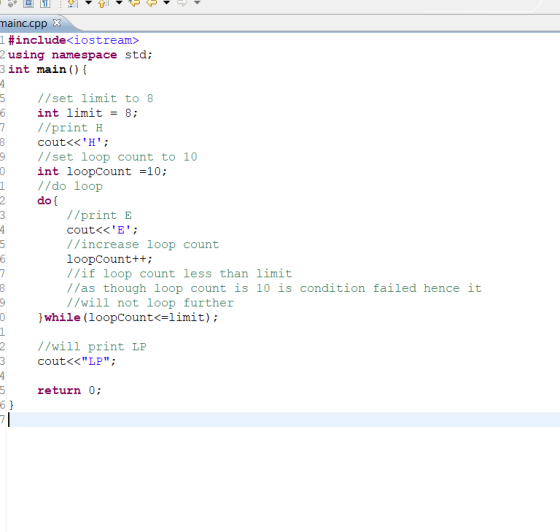Screen dimensions: 560x532
Task: Click comment '//set limit to 8'
Action: click(x=95, y=99)
